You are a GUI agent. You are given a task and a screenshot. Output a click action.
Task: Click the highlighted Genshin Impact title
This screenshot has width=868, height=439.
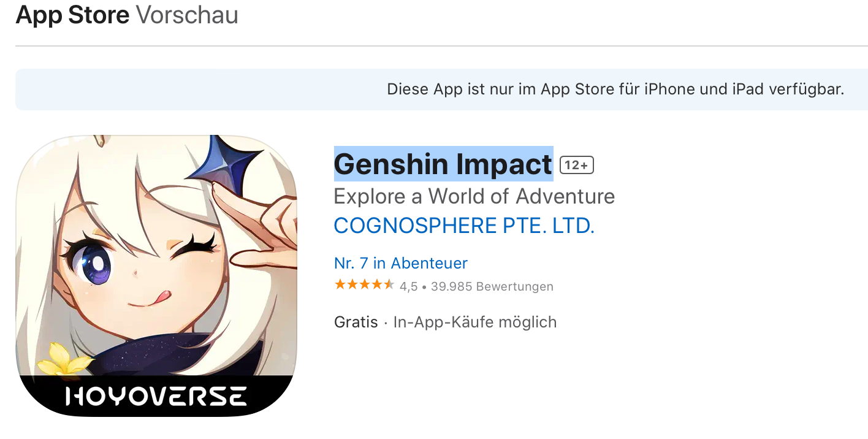coord(443,164)
